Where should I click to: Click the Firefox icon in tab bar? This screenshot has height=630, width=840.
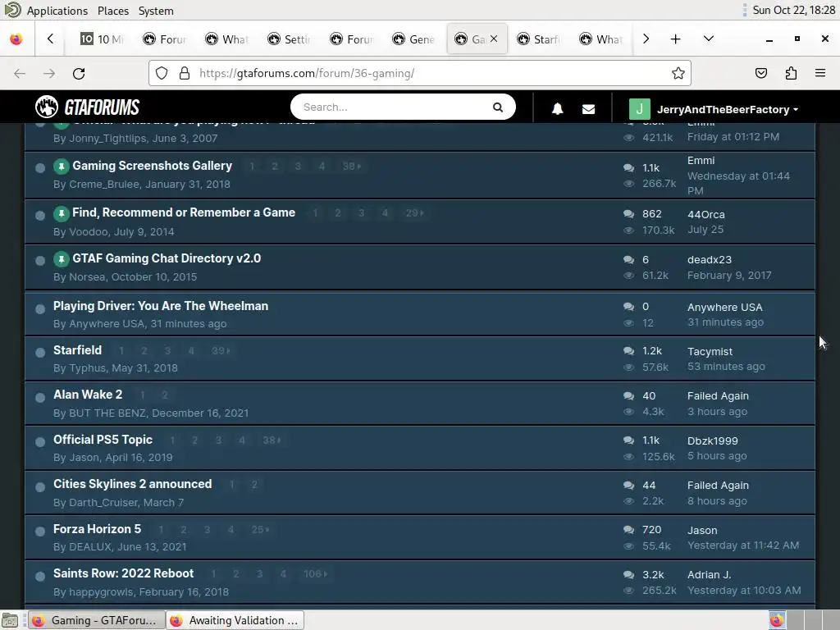pos(16,39)
